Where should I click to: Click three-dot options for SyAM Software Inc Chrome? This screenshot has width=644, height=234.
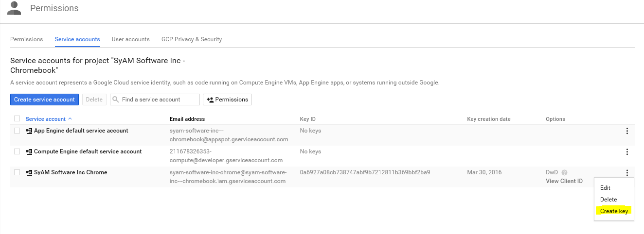[627, 173]
